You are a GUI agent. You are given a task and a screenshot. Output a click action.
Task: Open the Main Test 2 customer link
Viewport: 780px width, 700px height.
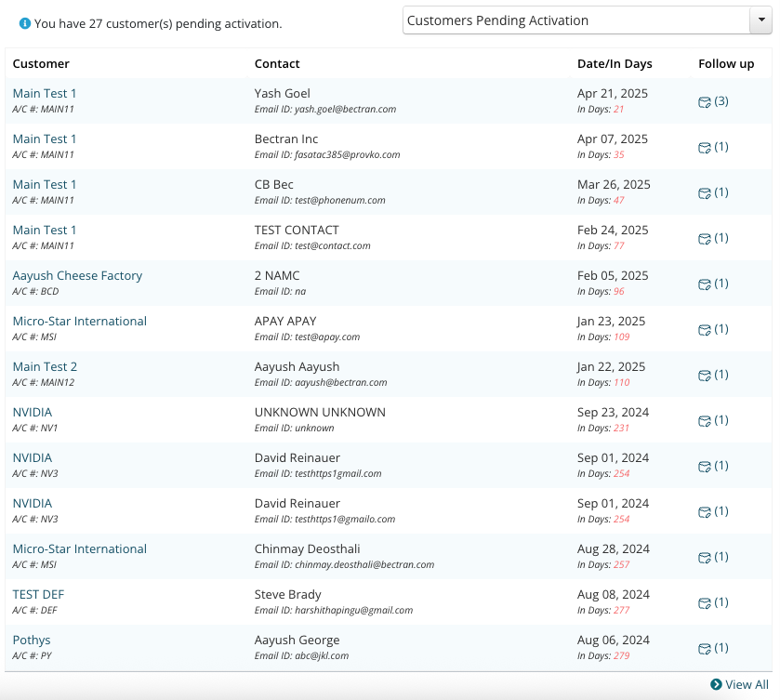[x=45, y=366]
